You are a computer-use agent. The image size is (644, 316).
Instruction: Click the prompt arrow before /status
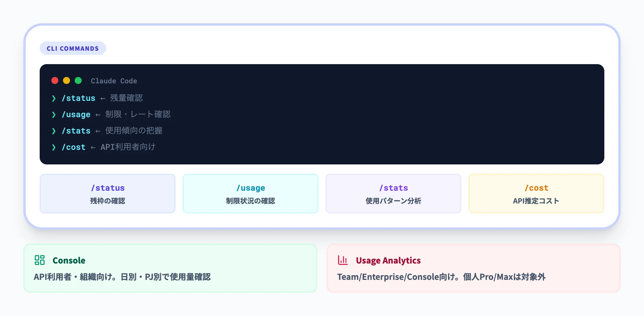tap(54, 98)
